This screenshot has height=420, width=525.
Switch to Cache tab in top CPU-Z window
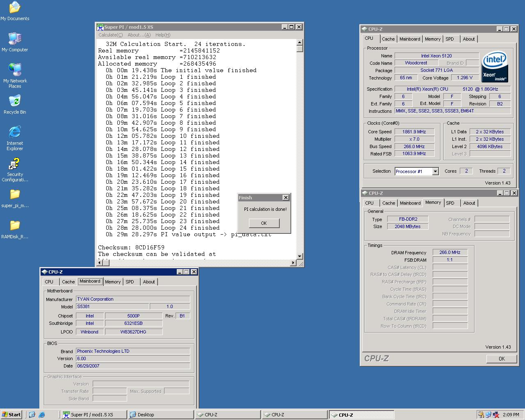click(388, 39)
